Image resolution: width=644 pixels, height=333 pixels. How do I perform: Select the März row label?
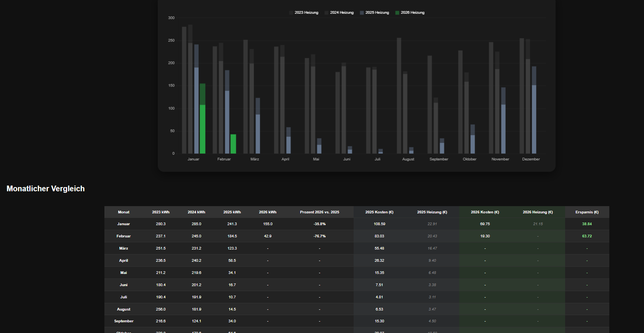coord(123,248)
